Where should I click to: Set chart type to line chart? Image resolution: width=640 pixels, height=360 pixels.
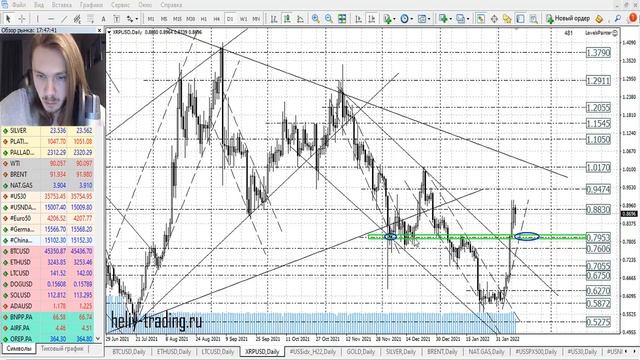300,19
